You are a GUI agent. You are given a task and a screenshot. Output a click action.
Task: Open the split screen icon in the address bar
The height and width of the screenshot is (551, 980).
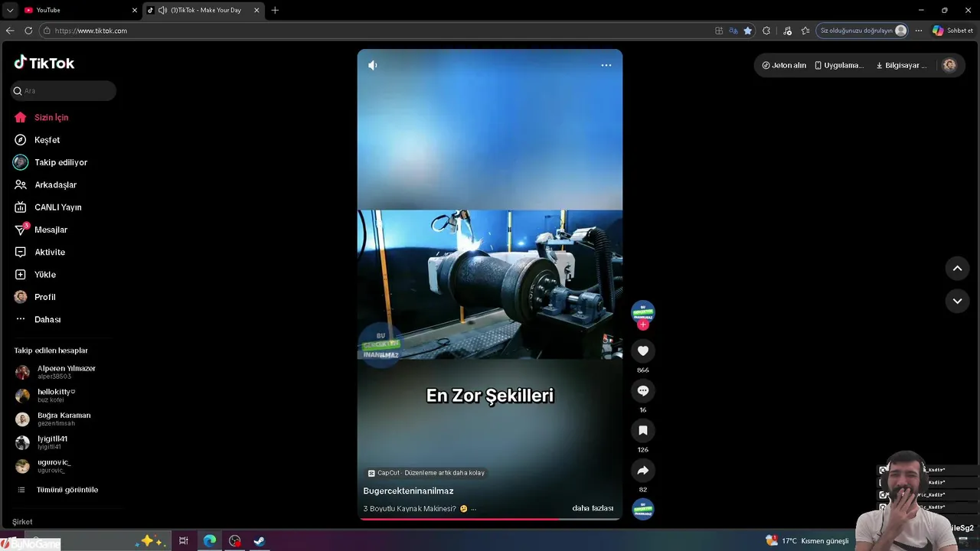719,31
